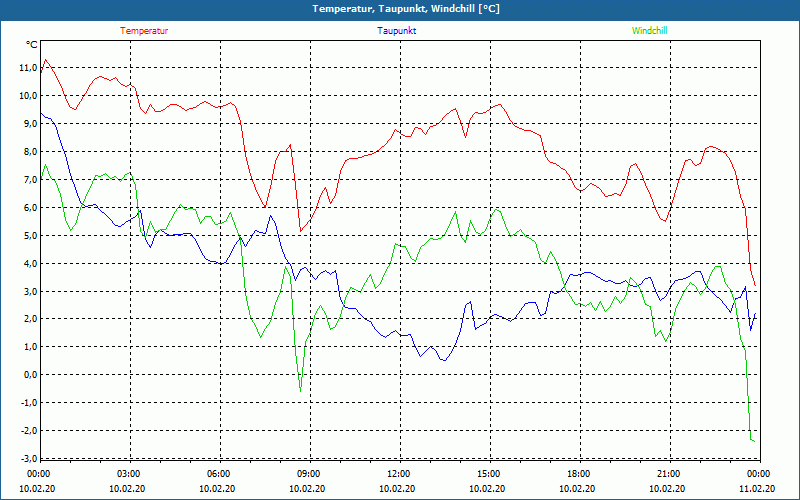Click the '21:00' time axis label

coord(668,473)
